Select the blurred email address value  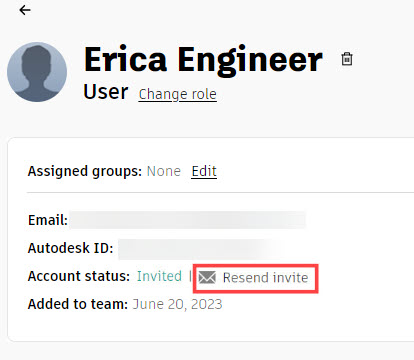(187, 220)
